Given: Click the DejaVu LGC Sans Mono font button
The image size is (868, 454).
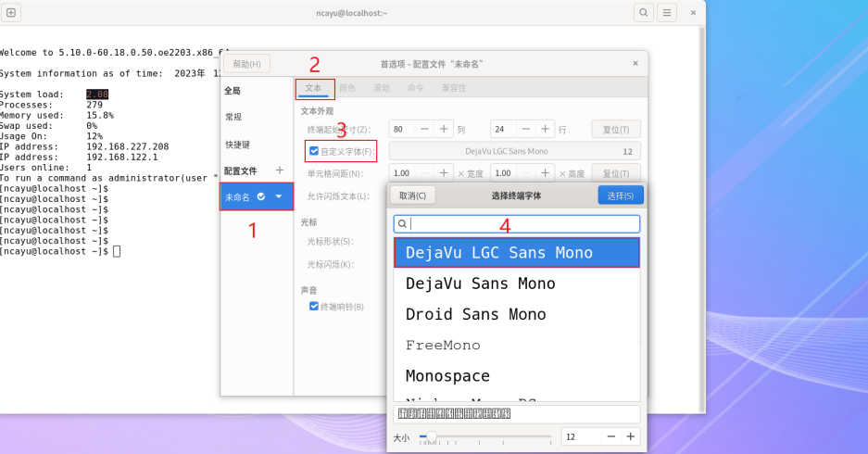Looking at the screenshot, I should coord(515,151).
